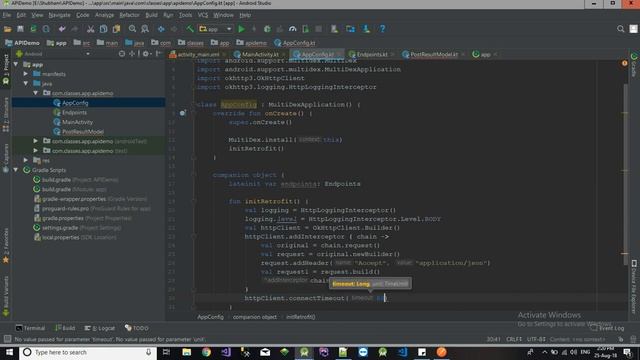This screenshot has height=360, width=640.
Task: Click the Windows search box
Action: (88, 352)
